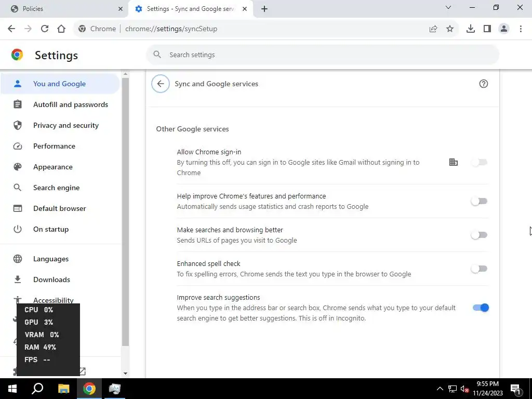Open the home page icon
The image size is (532, 399).
click(x=61, y=29)
